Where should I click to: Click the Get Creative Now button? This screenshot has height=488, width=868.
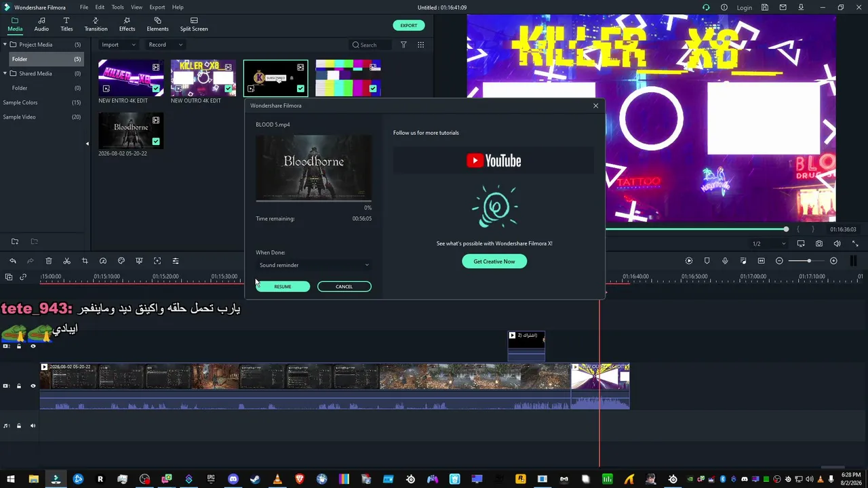pyautogui.click(x=494, y=261)
